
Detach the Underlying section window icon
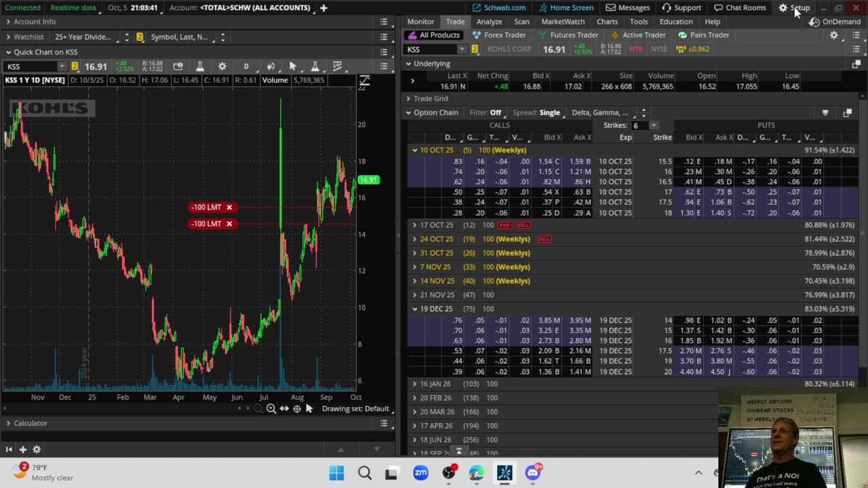coord(856,64)
